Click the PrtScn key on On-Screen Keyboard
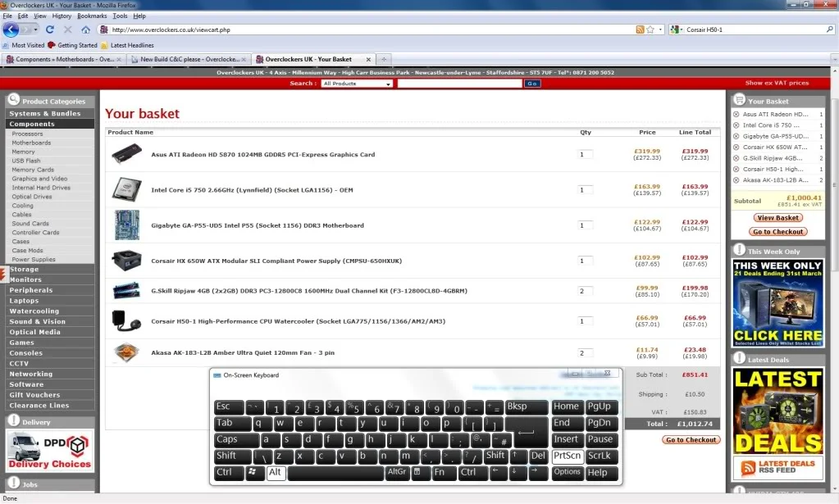839x504 pixels. point(568,456)
